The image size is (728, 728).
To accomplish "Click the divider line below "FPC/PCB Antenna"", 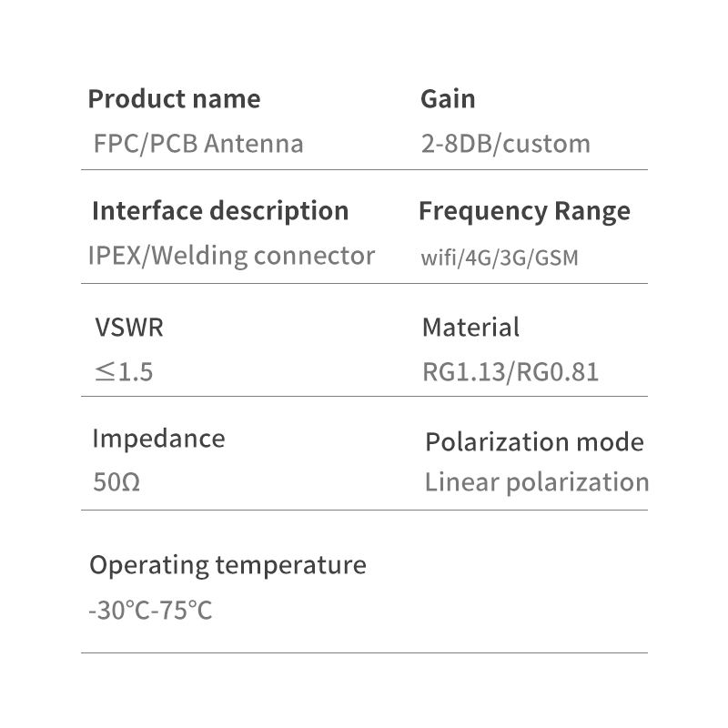I will [x=364, y=169].
